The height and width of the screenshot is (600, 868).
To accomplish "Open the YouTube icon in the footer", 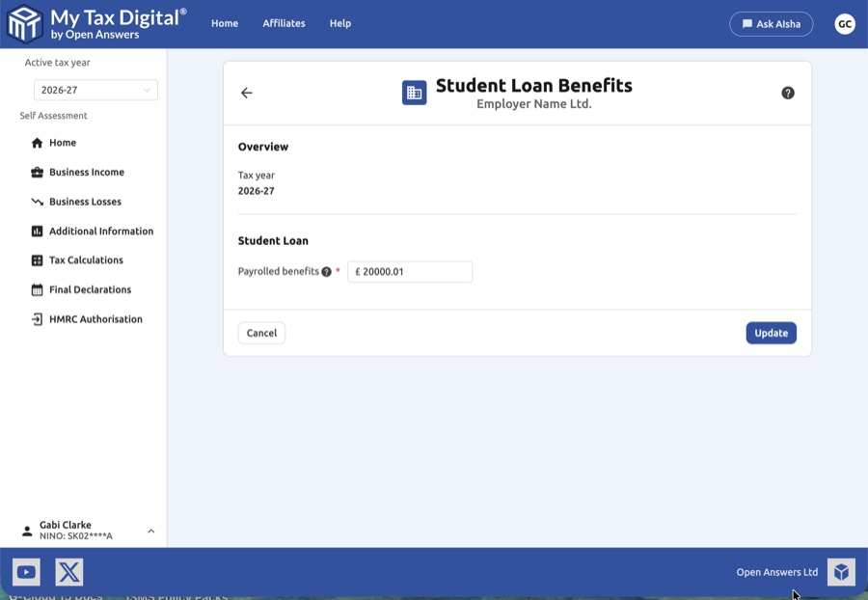I will pyautogui.click(x=26, y=571).
